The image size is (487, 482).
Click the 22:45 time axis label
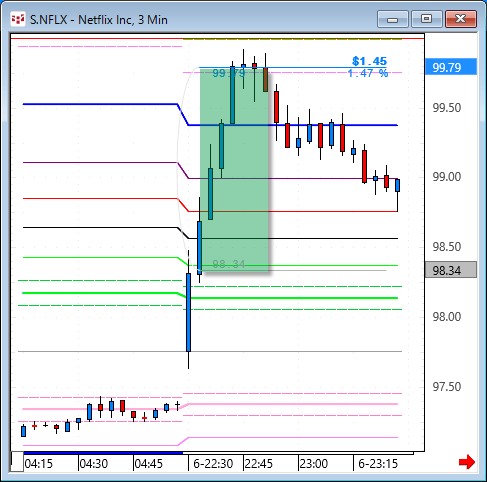259,464
